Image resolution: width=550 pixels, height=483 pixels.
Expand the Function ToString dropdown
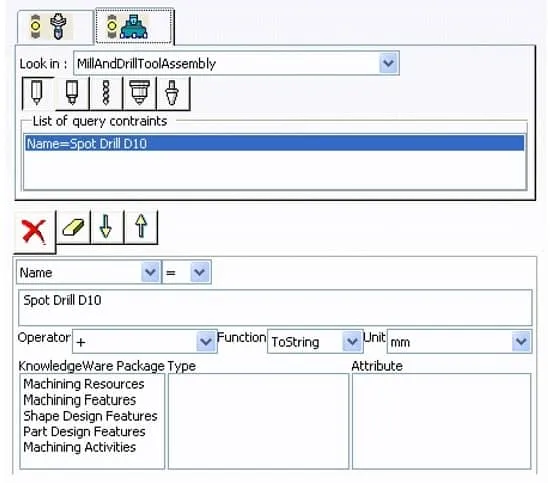[352, 341]
